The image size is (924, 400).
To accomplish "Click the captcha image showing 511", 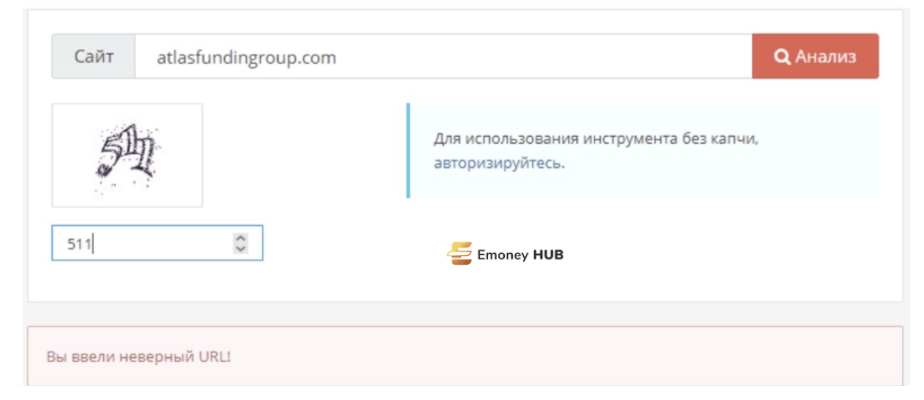I will pos(127,155).
